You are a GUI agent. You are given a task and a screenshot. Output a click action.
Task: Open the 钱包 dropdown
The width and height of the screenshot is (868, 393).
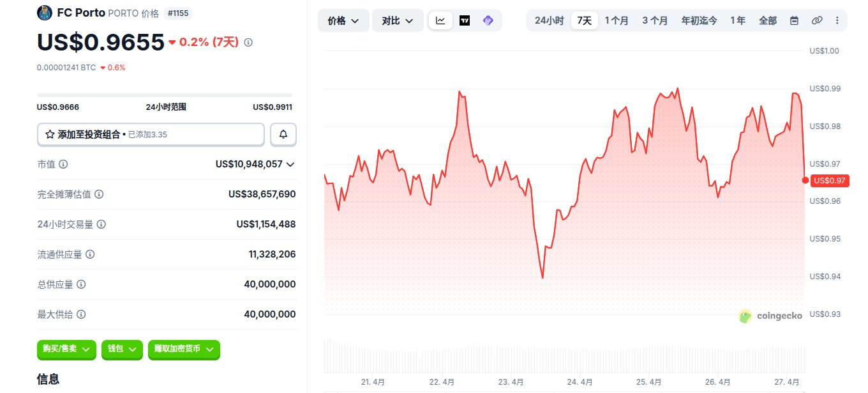[x=122, y=349]
